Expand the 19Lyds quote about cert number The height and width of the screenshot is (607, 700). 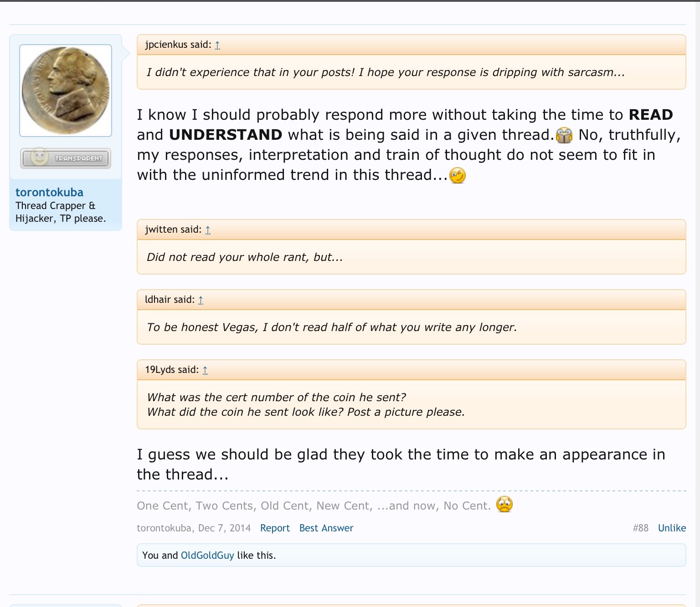pos(306,404)
